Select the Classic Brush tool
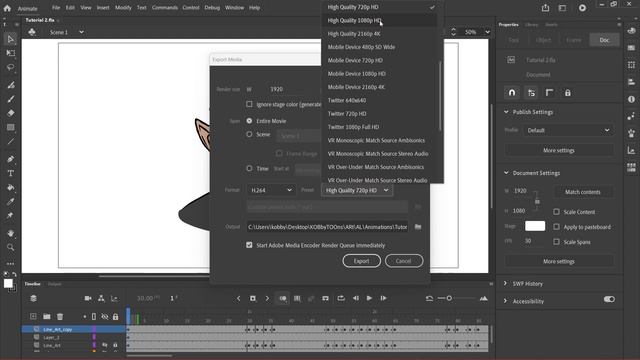This screenshot has height=360, width=640. [x=11, y=99]
